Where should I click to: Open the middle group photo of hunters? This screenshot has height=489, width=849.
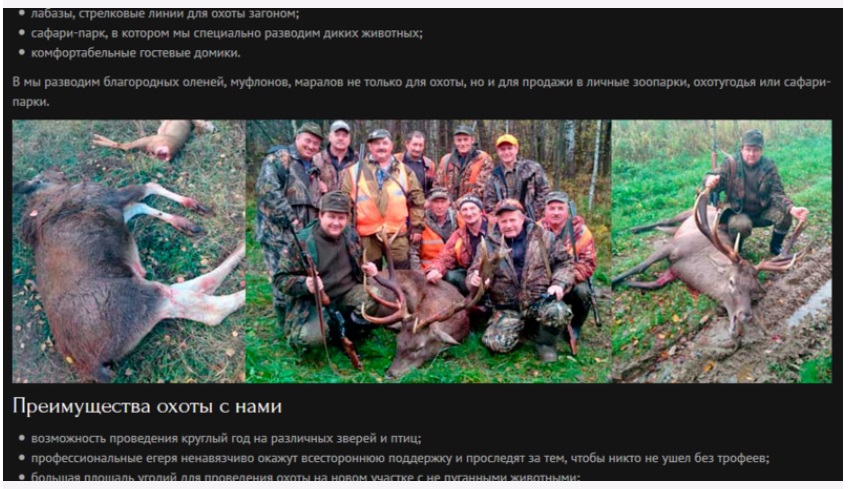tap(428, 251)
